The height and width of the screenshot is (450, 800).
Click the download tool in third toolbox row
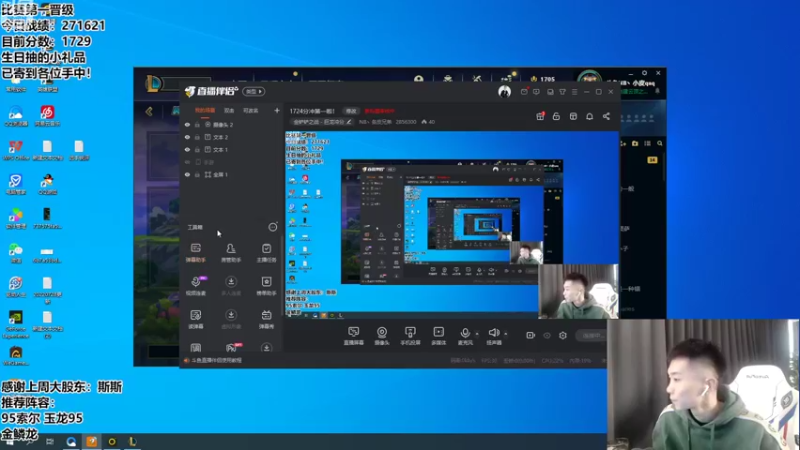pyautogui.click(x=231, y=319)
